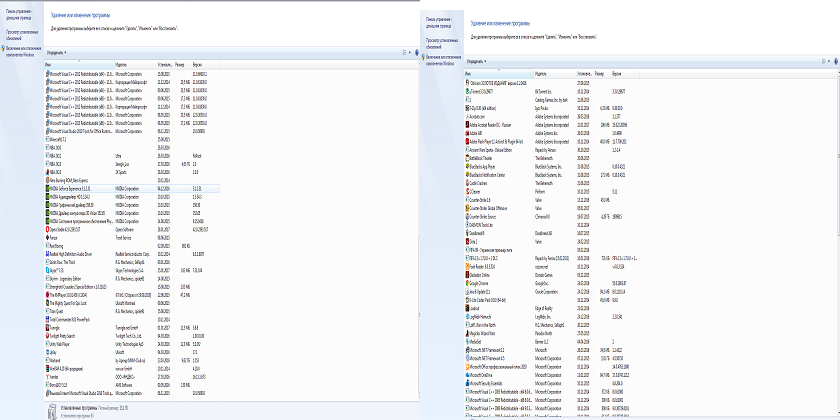Click the Total Commander PowerPack icon
This screenshot has width=840, height=420.
click(x=47, y=320)
